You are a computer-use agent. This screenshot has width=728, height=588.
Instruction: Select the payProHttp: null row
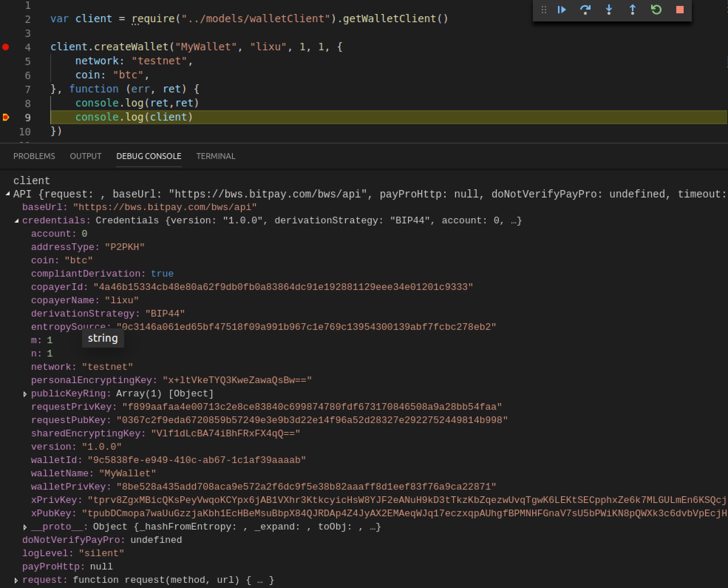[68, 567]
